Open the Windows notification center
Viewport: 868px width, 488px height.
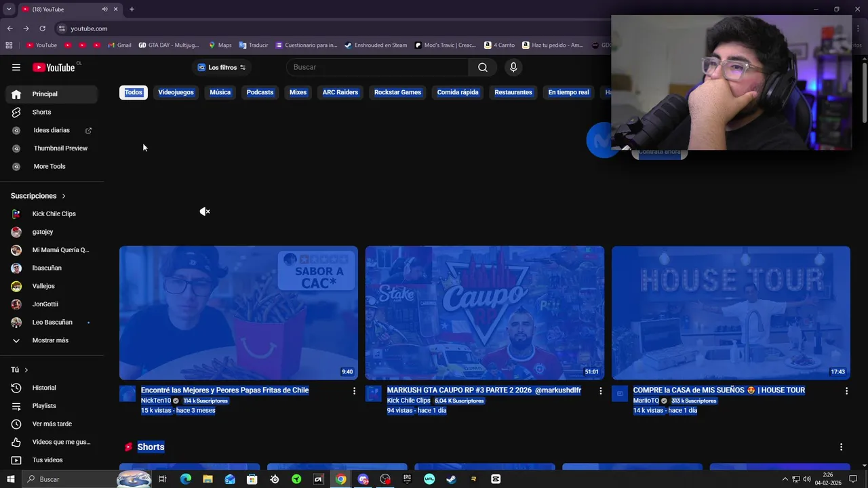point(853,479)
